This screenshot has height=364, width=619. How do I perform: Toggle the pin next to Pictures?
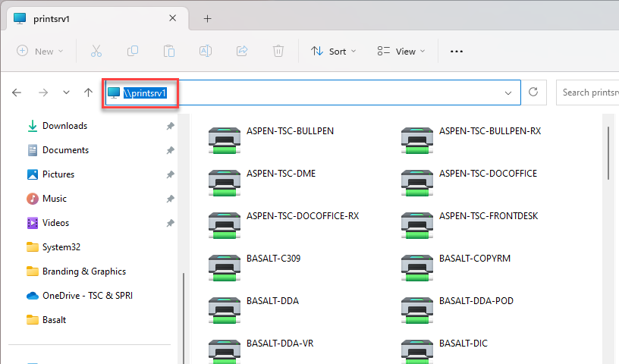[170, 174]
